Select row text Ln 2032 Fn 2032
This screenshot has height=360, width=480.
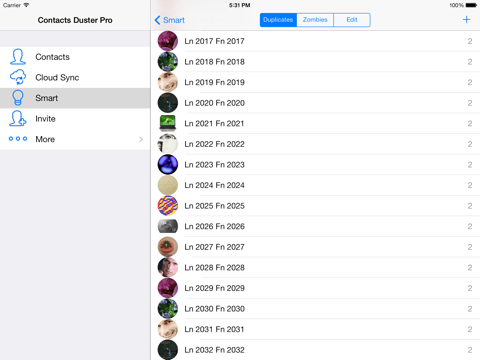pos(214,350)
